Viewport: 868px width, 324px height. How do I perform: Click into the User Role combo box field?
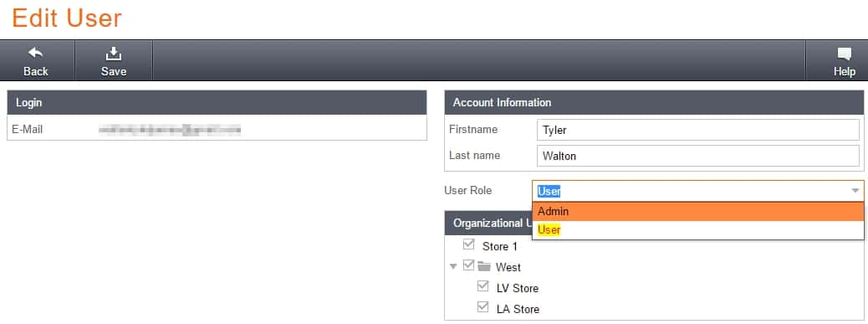click(x=698, y=191)
